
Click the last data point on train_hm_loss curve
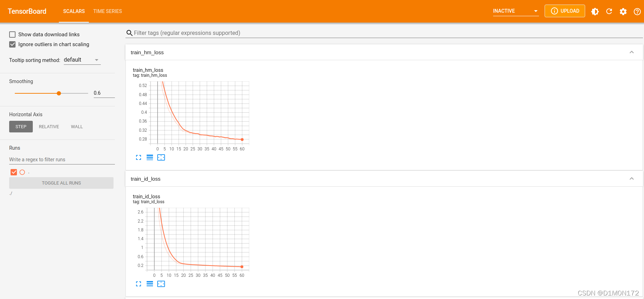click(242, 139)
